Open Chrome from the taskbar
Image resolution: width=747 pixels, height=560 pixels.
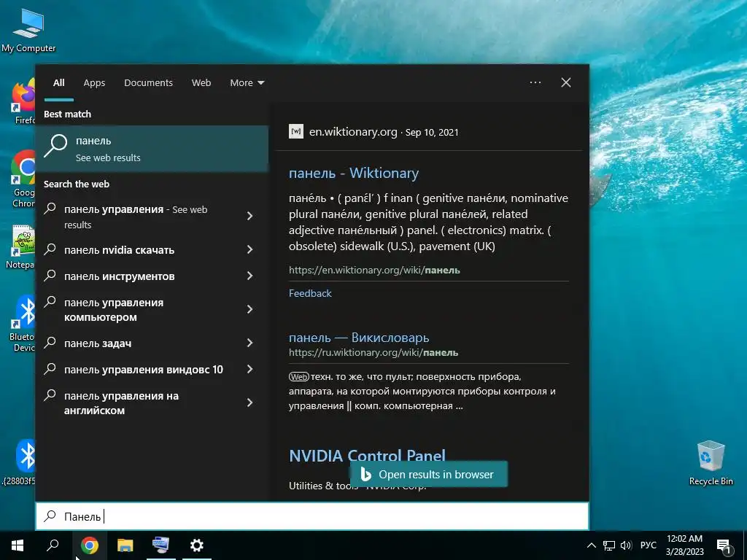90,545
